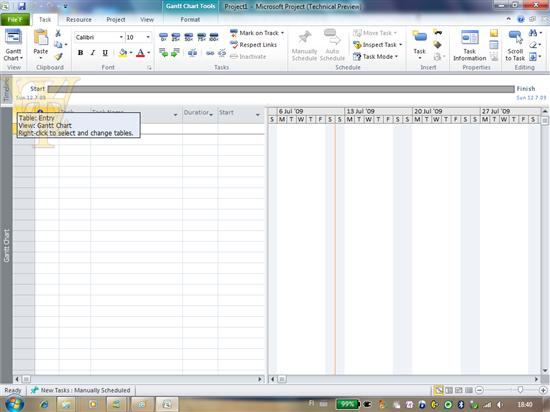Click the Help question mark icon
Viewport: 550px width, 412px height.
pos(521,19)
